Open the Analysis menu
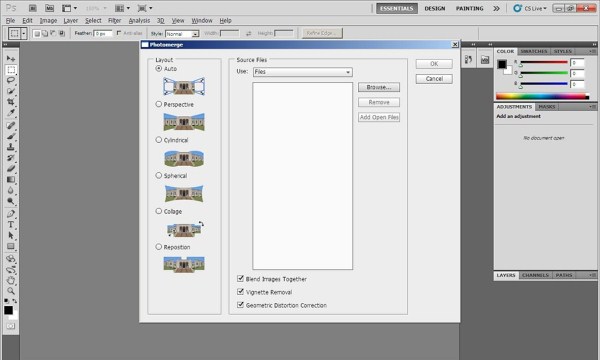This screenshot has width=600, height=360. 139,20
